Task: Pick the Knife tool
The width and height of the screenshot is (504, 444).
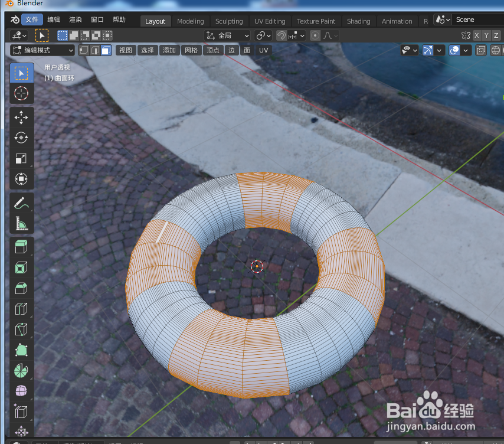Action: click(21, 329)
